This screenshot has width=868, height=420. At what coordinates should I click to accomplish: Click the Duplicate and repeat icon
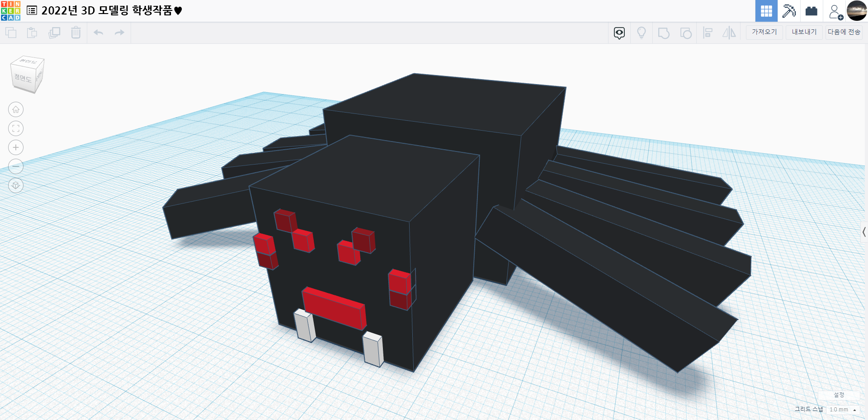point(54,33)
